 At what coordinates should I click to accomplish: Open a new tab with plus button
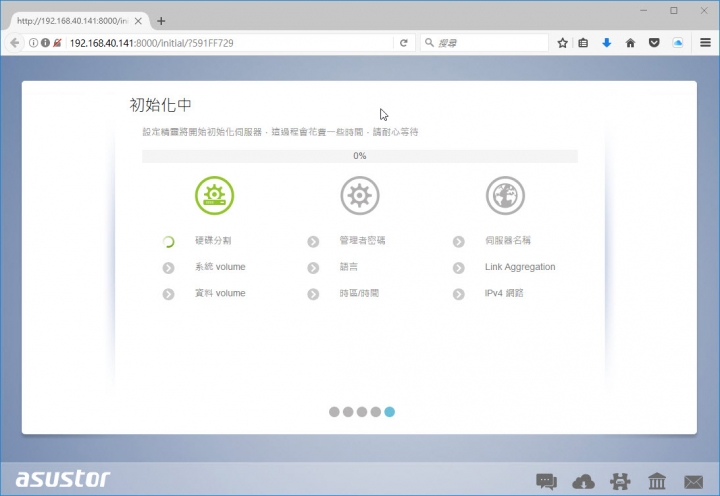(x=161, y=21)
